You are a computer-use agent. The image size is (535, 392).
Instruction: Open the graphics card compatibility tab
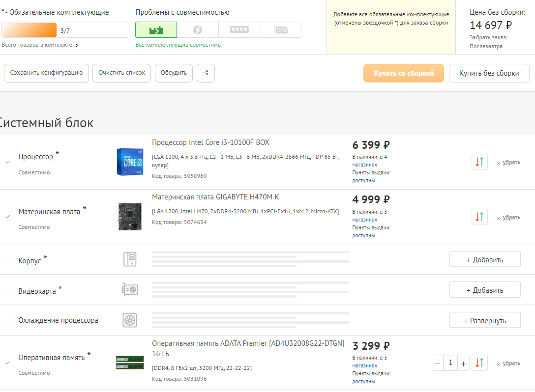click(x=280, y=29)
